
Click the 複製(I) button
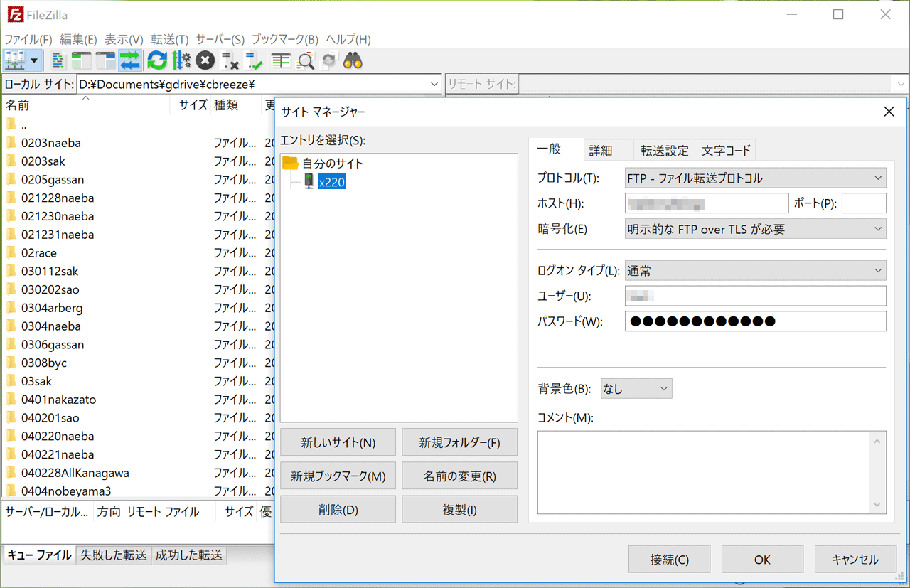pos(459,510)
